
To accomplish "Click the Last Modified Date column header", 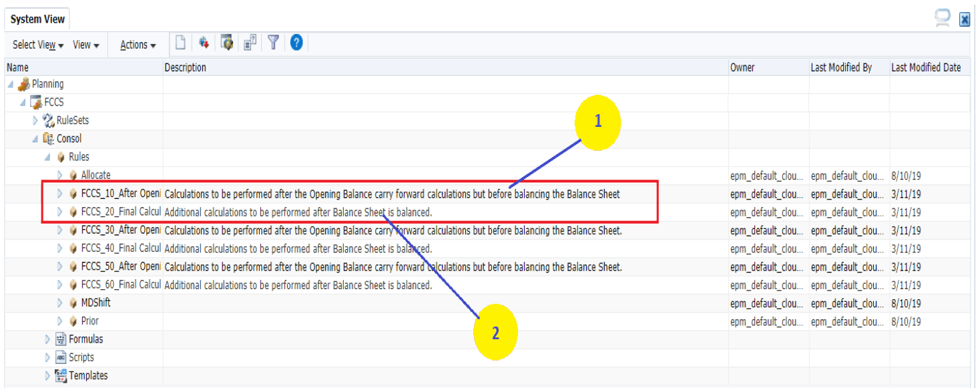I will (929, 67).
